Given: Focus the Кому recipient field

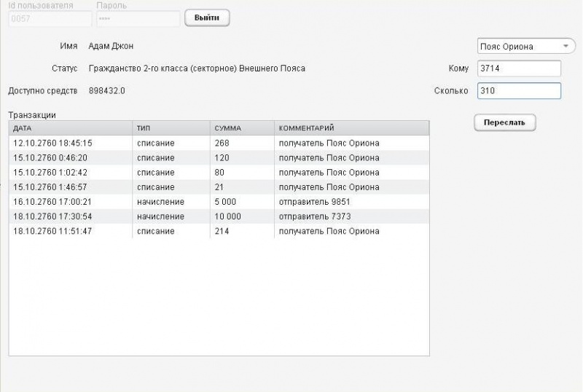Looking at the screenshot, I should (x=519, y=68).
